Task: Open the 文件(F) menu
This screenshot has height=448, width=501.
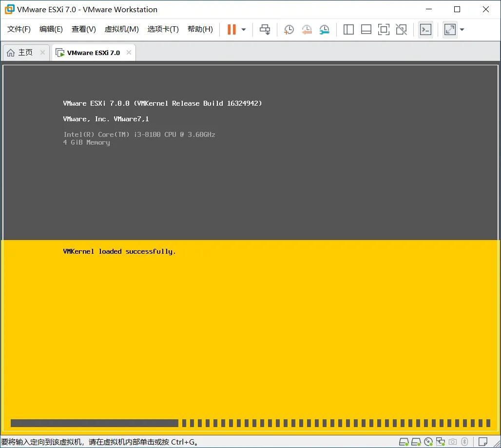Action: tap(19, 29)
